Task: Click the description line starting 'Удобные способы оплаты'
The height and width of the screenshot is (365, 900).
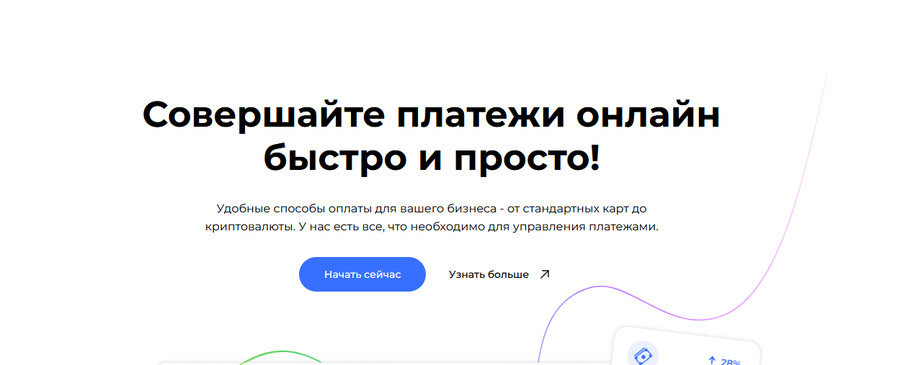Action: [x=432, y=208]
